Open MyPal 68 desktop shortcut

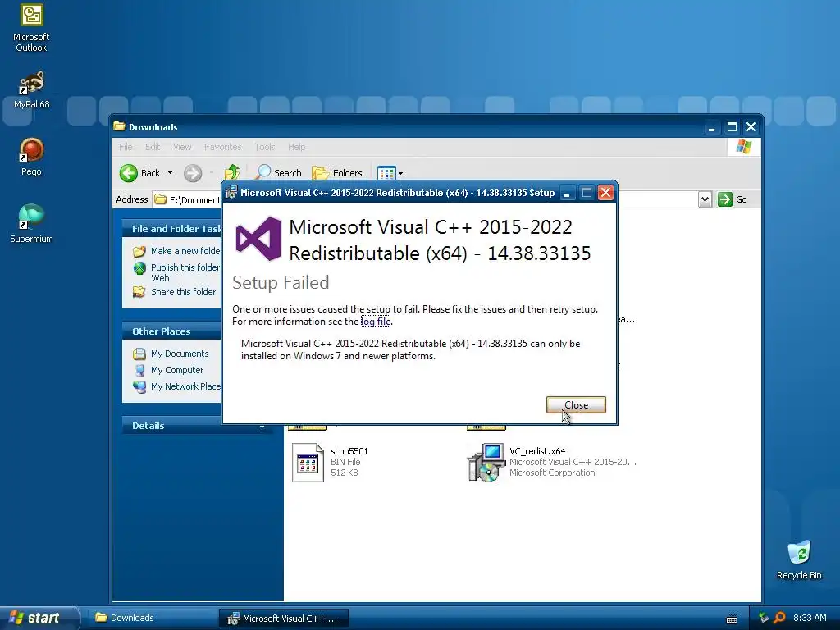coord(31,89)
